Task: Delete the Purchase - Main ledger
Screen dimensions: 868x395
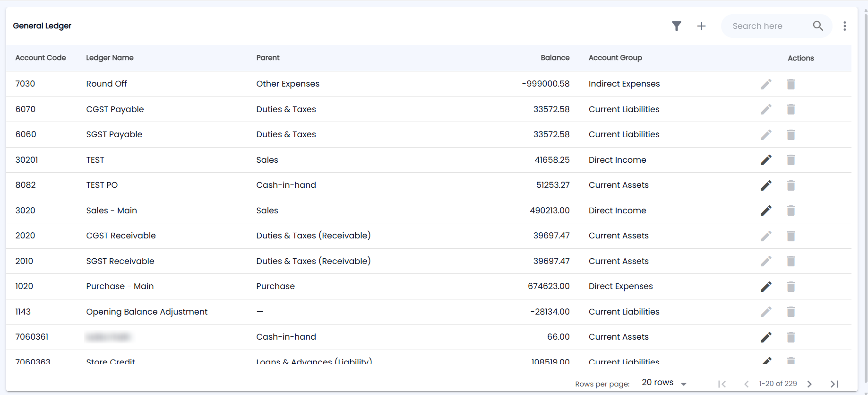Action: click(x=791, y=287)
